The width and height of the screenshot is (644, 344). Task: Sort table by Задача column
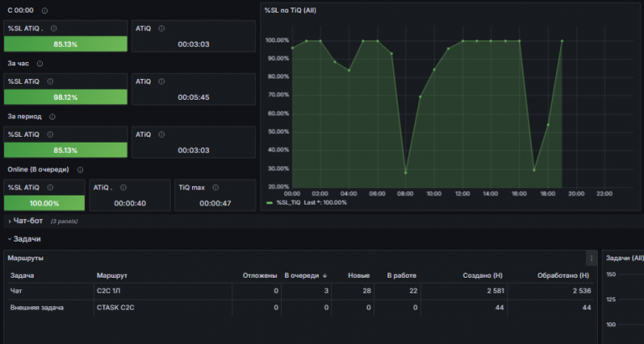point(22,276)
